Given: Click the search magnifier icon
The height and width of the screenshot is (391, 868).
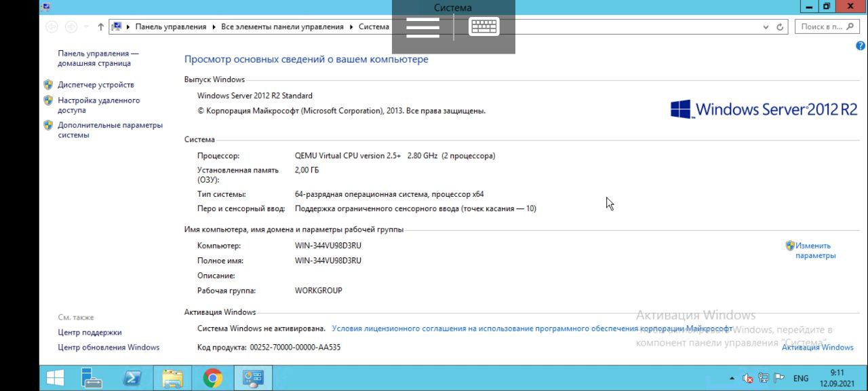Looking at the screenshot, I should click(851, 27).
